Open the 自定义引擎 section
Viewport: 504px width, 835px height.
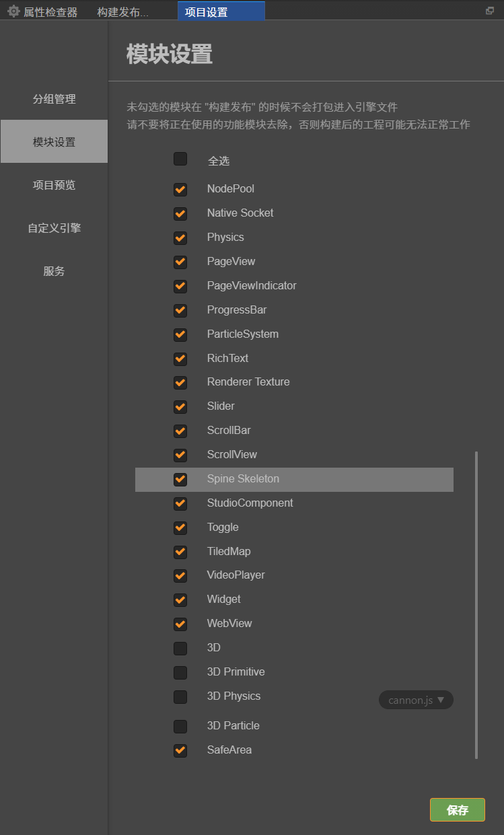[54, 228]
